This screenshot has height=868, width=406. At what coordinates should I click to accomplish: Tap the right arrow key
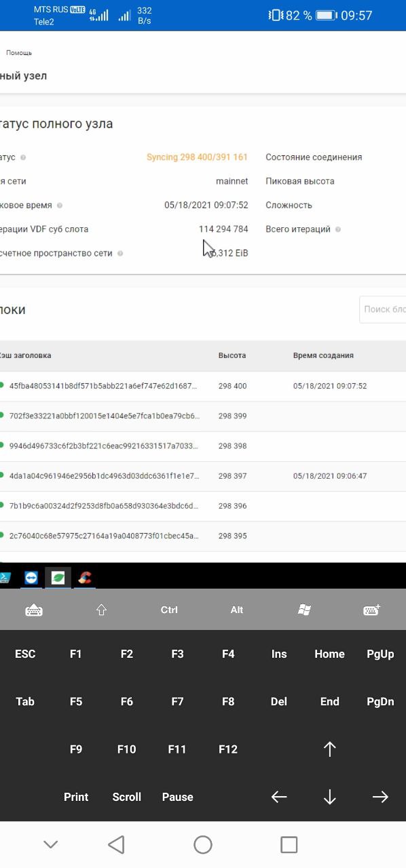point(380,797)
